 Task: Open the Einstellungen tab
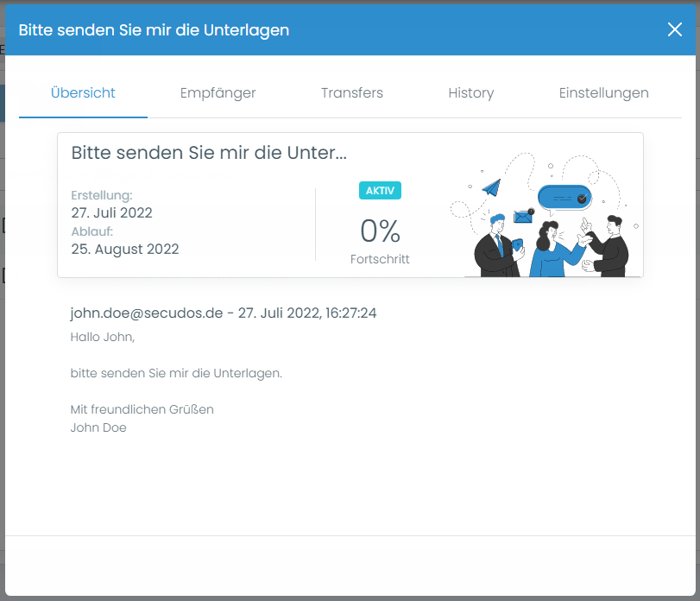coord(603,92)
